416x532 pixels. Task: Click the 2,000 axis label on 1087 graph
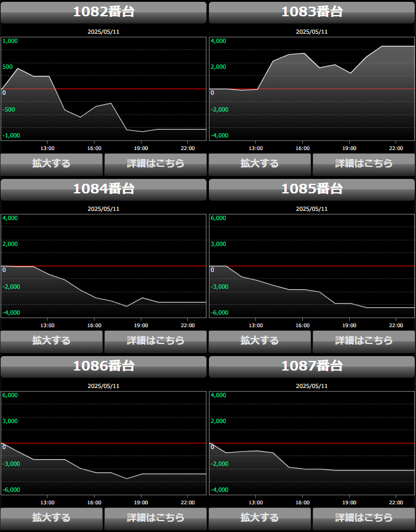click(219, 421)
